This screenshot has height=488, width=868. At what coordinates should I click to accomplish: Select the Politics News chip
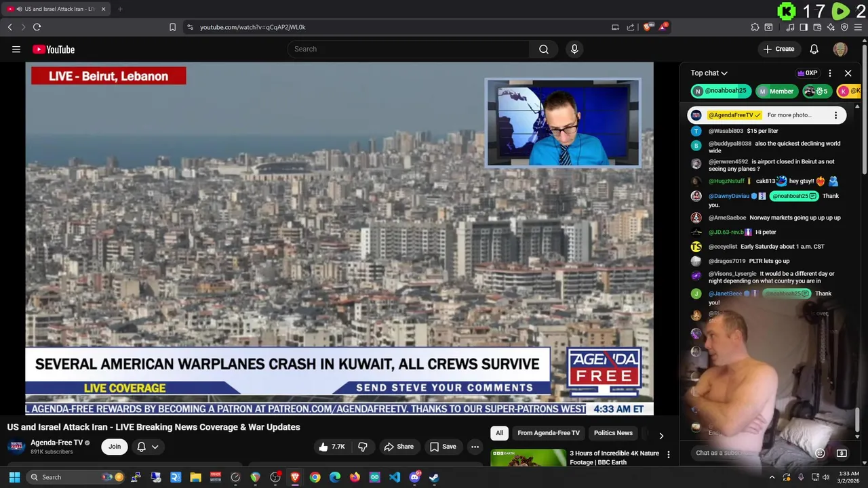[613, 433]
